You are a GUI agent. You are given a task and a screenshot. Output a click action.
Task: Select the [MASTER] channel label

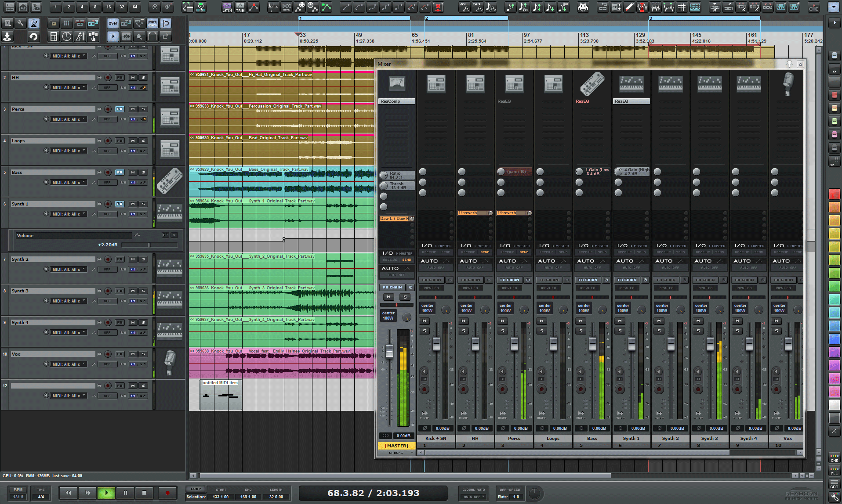(396, 446)
